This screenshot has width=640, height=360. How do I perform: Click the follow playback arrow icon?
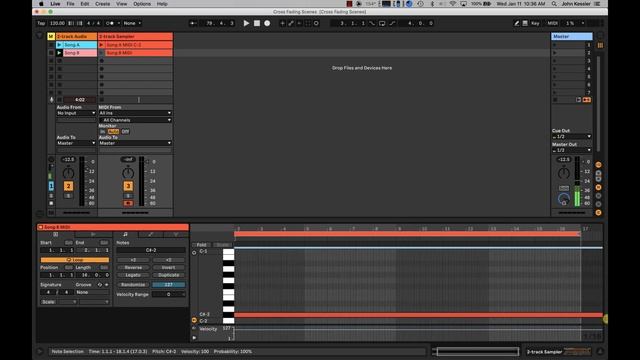[193, 23]
